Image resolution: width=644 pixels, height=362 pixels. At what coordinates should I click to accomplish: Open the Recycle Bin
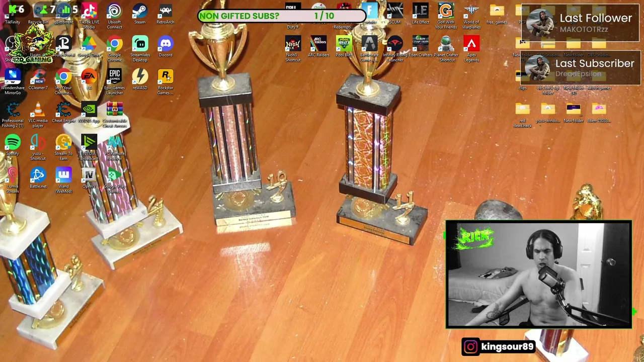click(x=38, y=14)
